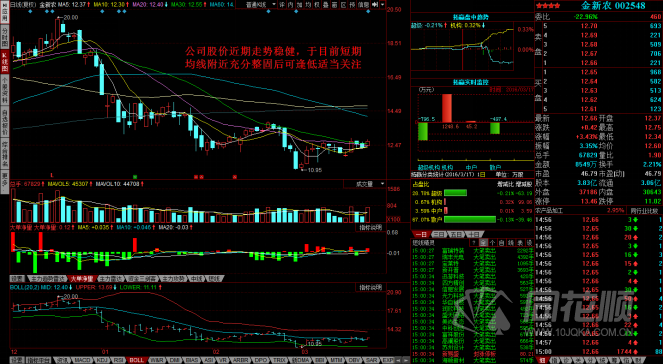Viewport: 663px width, 364px height.
Task: Toggle the 权 adjusted-price button
Action: click(x=317, y=5)
